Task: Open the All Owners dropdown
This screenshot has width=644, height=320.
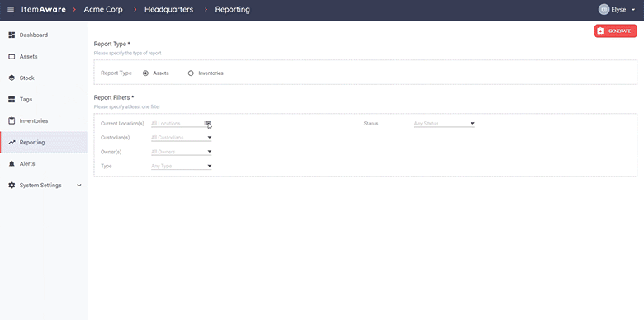Action: pyautogui.click(x=181, y=152)
